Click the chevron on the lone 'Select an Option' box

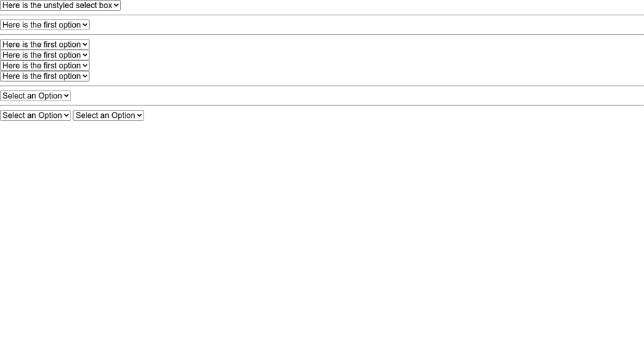pos(66,96)
